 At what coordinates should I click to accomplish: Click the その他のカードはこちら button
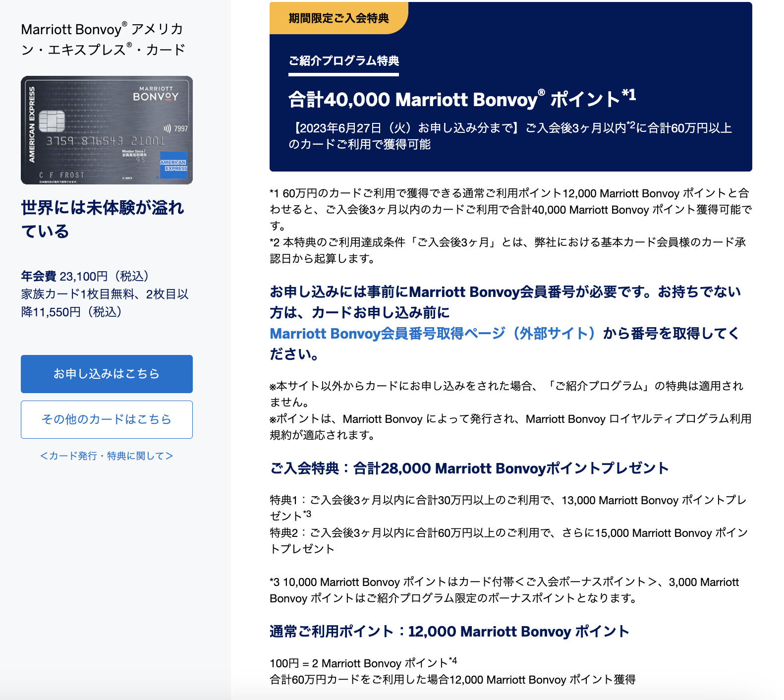pyautogui.click(x=107, y=419)
